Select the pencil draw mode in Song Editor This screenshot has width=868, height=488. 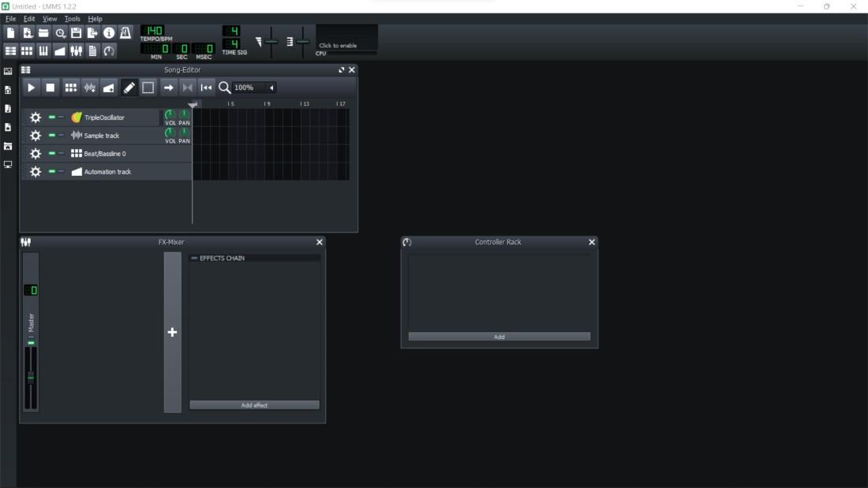pyautogui.click(x=129, y=88)
